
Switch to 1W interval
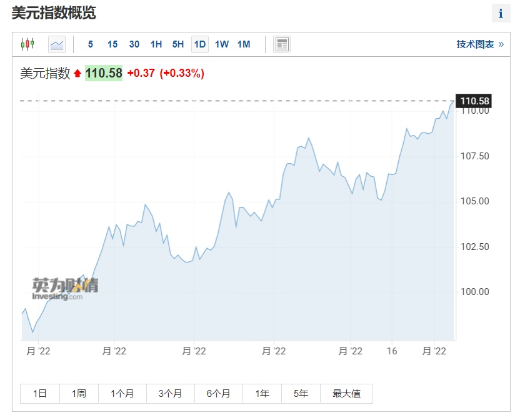click(222, 44)
